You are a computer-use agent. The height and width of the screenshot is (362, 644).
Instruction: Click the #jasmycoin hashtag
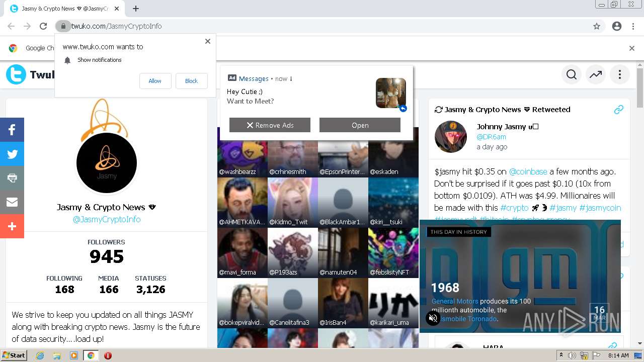pos(600,208)
